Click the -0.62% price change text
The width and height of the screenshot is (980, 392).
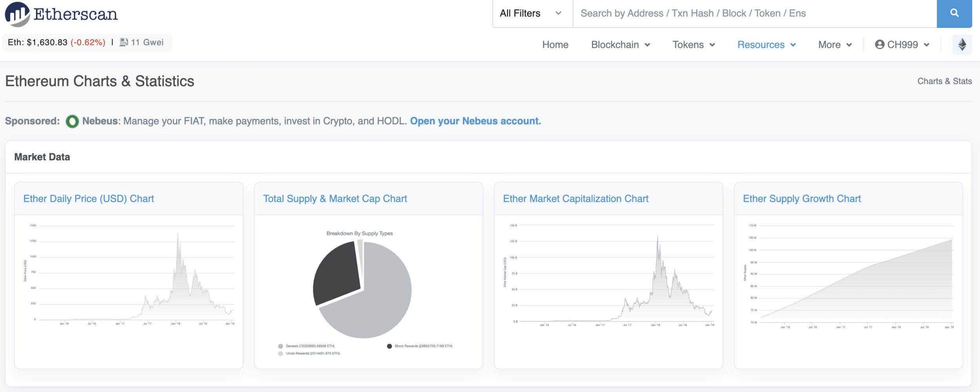click(88, 42)
